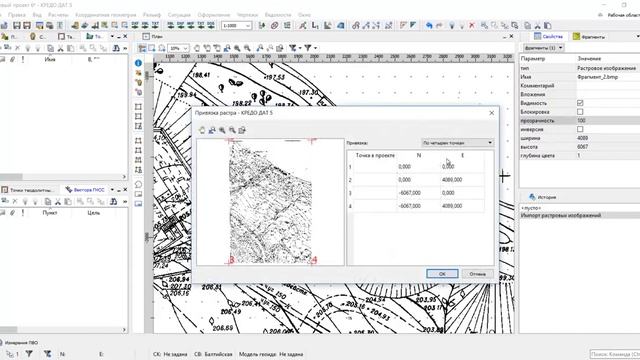Open the Чертежи menu
The height and width of the screenshot is (360, 640).
click(x=247, y=15)
